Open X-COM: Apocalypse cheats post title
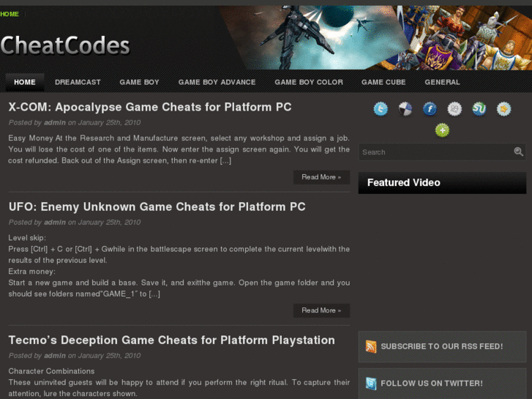This screenshot has width=532, height=399. pyautogui.click(x=150, y=107)
